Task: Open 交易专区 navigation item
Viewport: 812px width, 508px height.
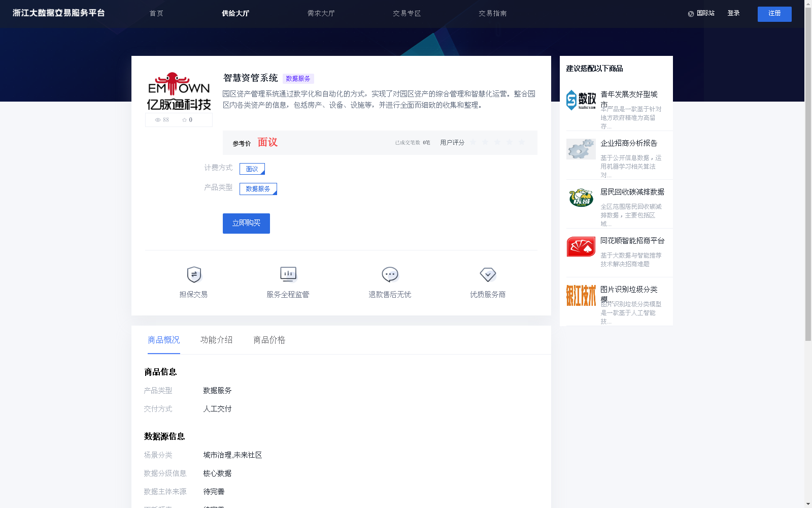Action: (x=407, y=13)
